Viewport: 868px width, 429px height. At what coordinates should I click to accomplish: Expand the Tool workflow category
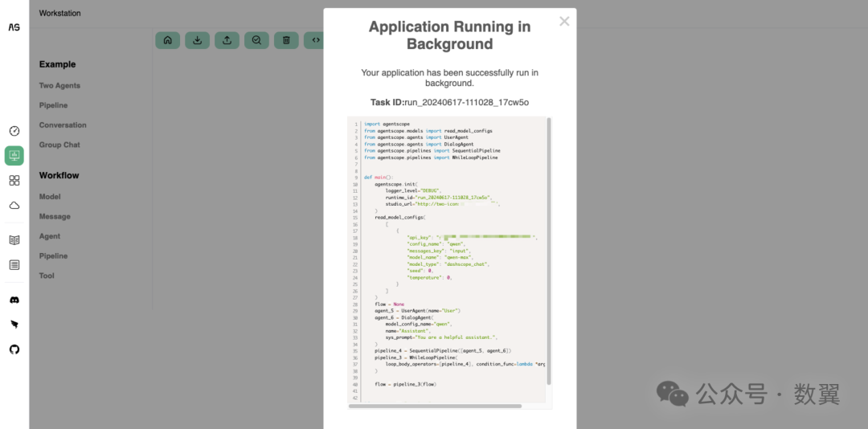coord(47,276)
